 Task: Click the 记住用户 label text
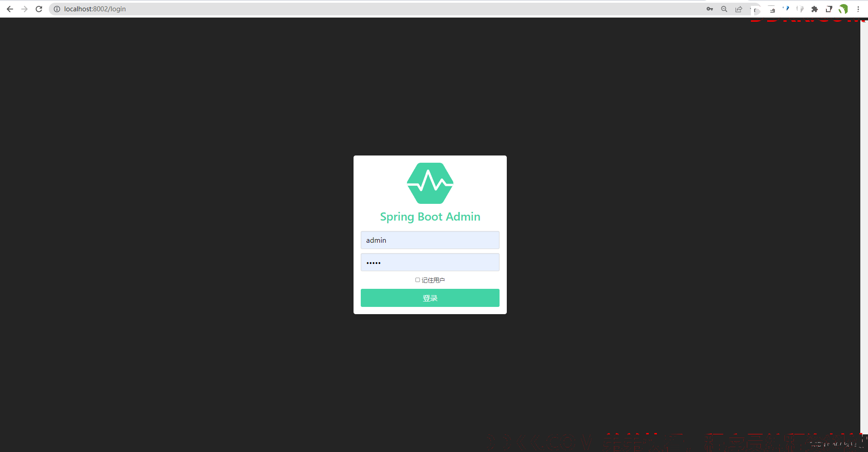pyautogui.click(x=433, y=280)
